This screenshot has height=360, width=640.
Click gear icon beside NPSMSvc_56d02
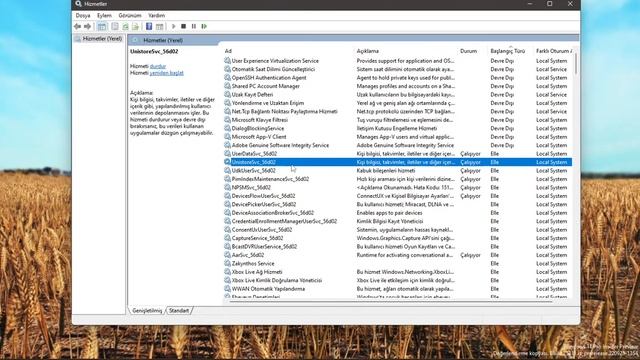[227, 187]
